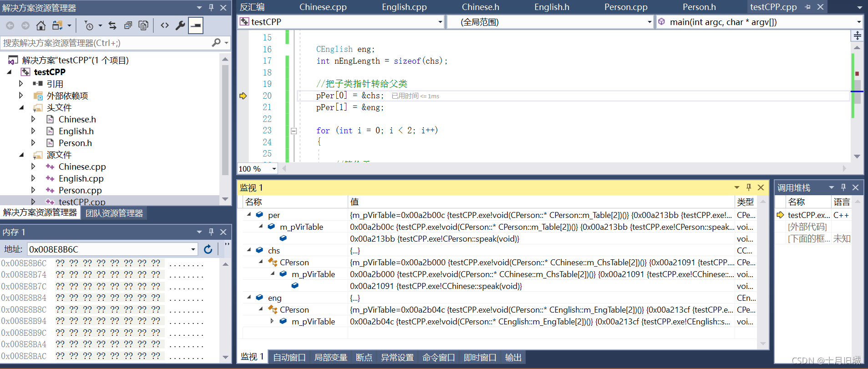Viewport: 868px width, 369px height.
Task: Click the yellow arrow in call stack row
Action: click(781, 215)
